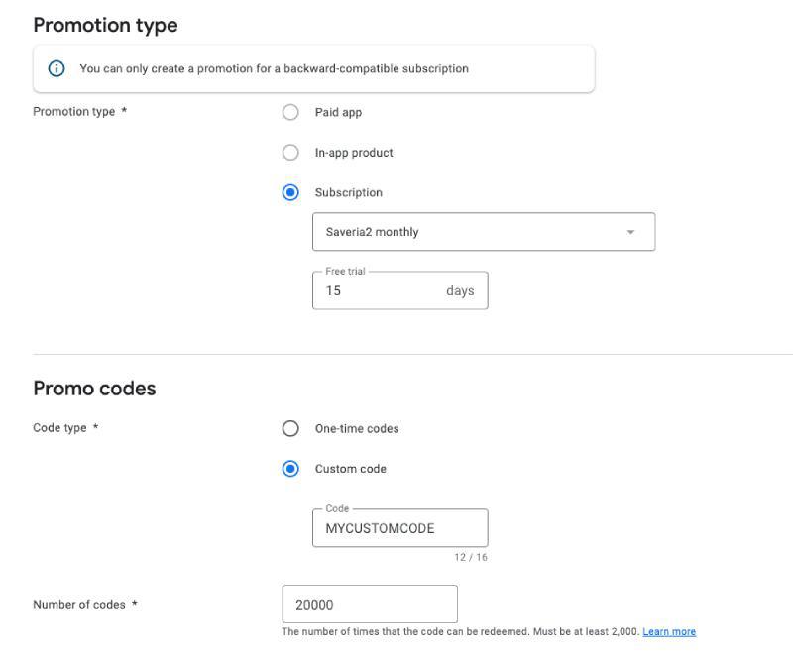Open the Learn more link
The image size is (793, 672).
pos(669,632)
